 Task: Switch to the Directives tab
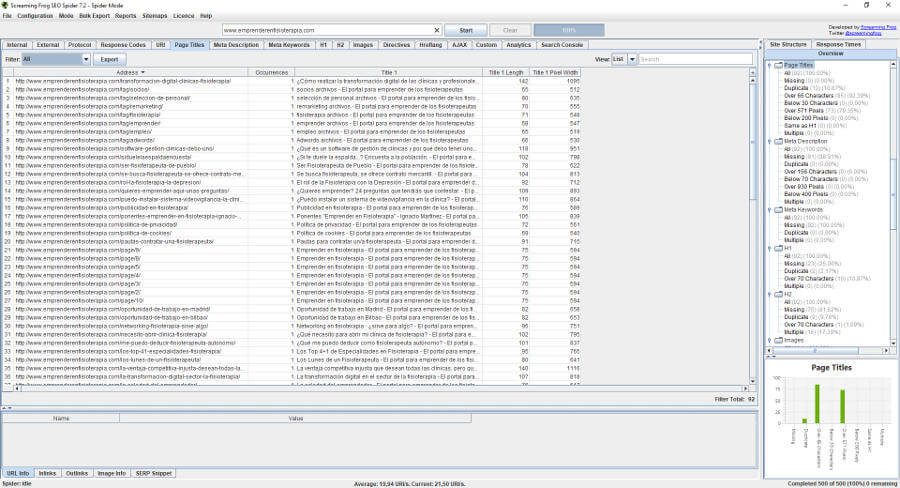[397, 45]
